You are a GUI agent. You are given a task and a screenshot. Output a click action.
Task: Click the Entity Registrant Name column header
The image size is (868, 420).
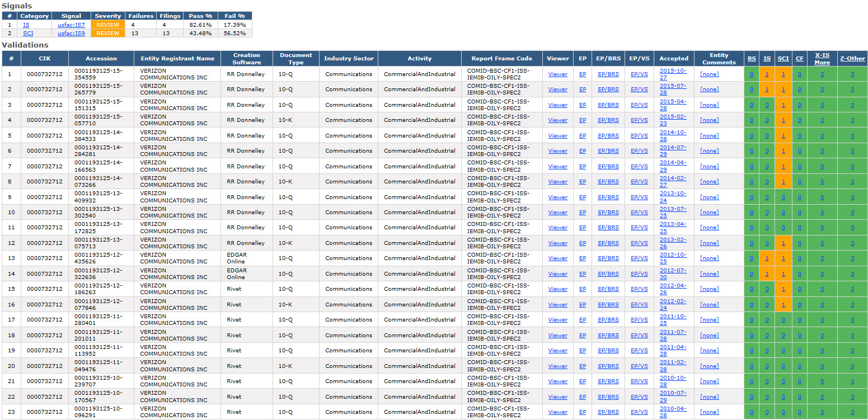coord(177,58)
